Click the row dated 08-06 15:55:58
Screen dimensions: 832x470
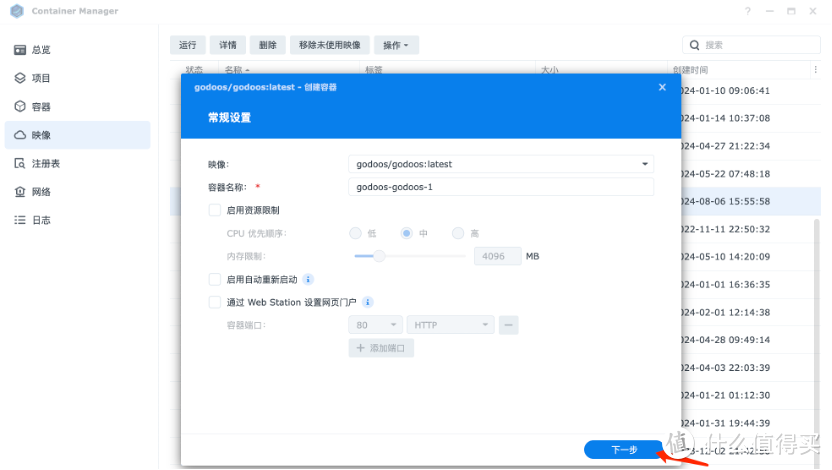(751, 201)
